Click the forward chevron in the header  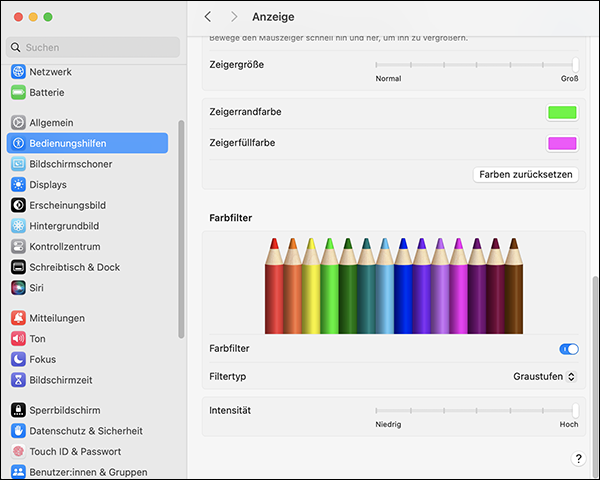coord(234,17)
